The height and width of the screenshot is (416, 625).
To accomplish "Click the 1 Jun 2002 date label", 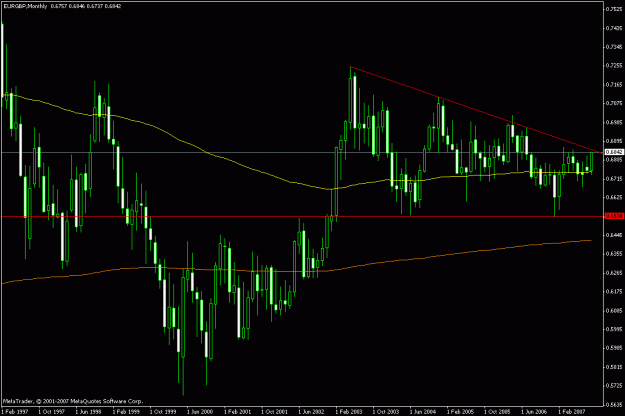I will pos(312,412).
